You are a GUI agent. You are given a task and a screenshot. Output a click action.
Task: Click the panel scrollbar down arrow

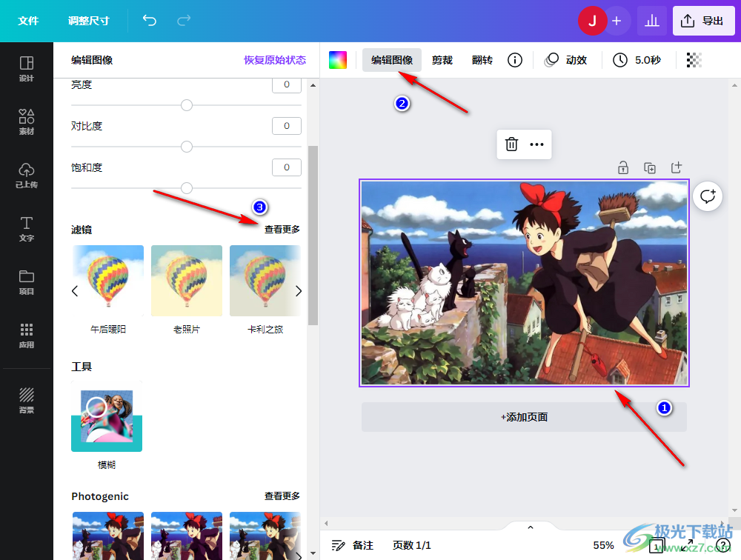[x=313, y=553]
